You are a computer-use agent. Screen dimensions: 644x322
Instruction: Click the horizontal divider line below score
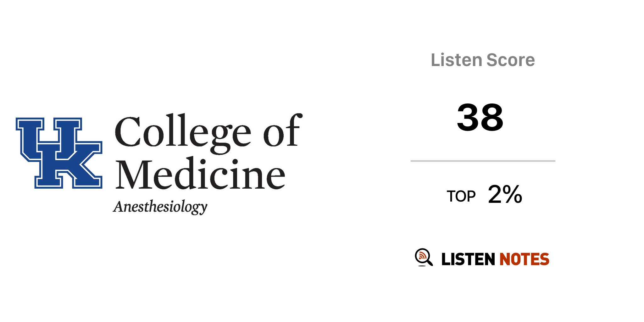[483, 161]
